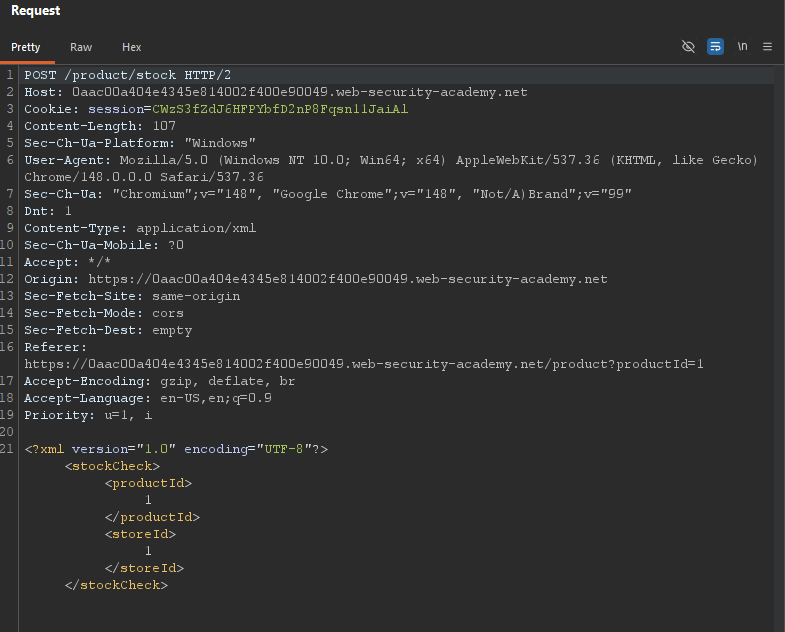Click the Sec-Fetch-Mode: cors header
The width and height of the screenshot is (785, 632).
pos(104,313)
